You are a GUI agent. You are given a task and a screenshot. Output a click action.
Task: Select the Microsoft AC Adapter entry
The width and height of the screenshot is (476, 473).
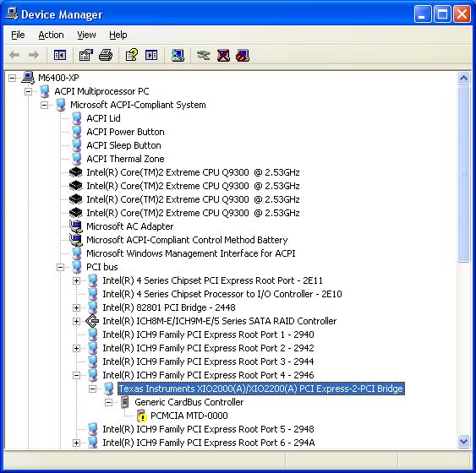tap(129, 226)
